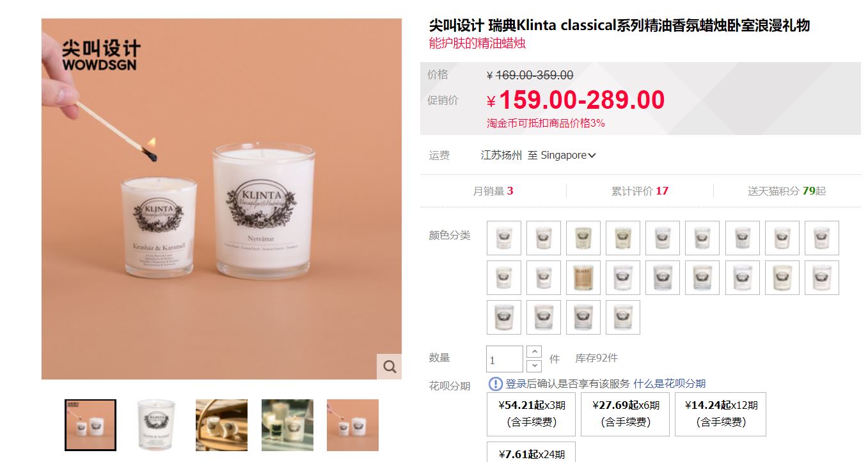Viewport: 868px width, 462px height.
Task: Show the last thumbnail on peach background
Action: pyautogui.click(x=352, y=426)
